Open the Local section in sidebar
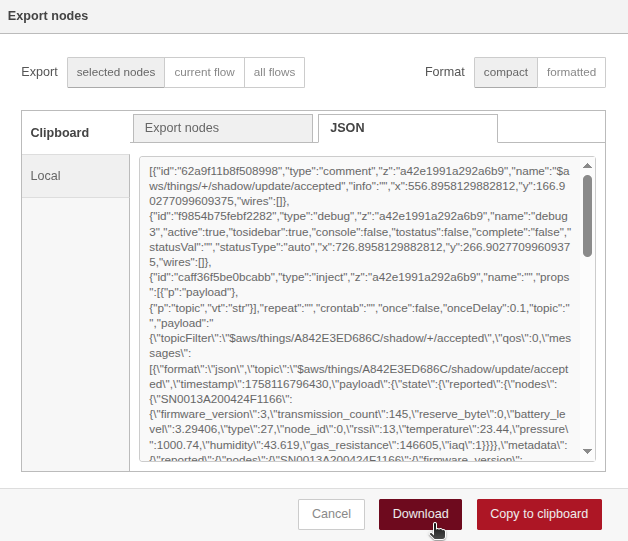628x541 pixels. (46, 176)
